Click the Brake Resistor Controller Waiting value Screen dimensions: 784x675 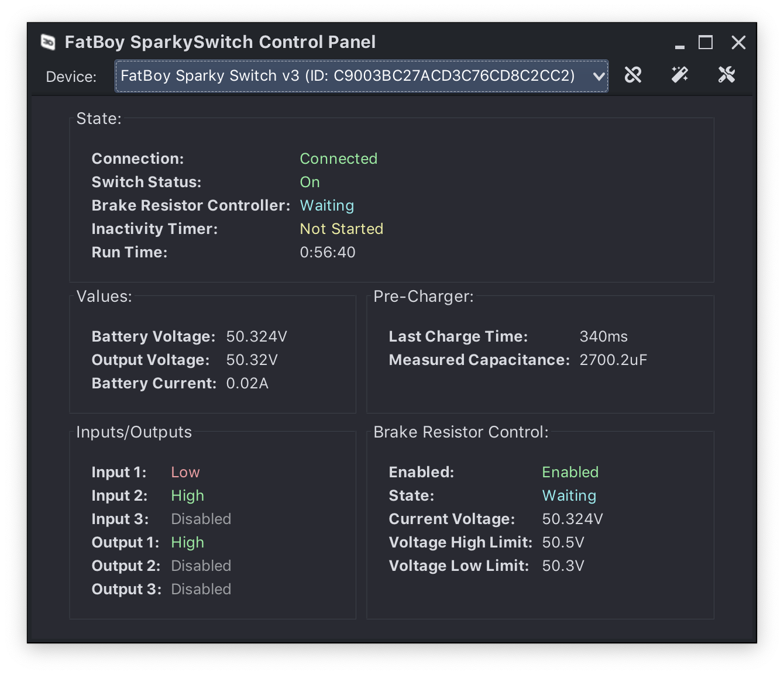point(326,205)
